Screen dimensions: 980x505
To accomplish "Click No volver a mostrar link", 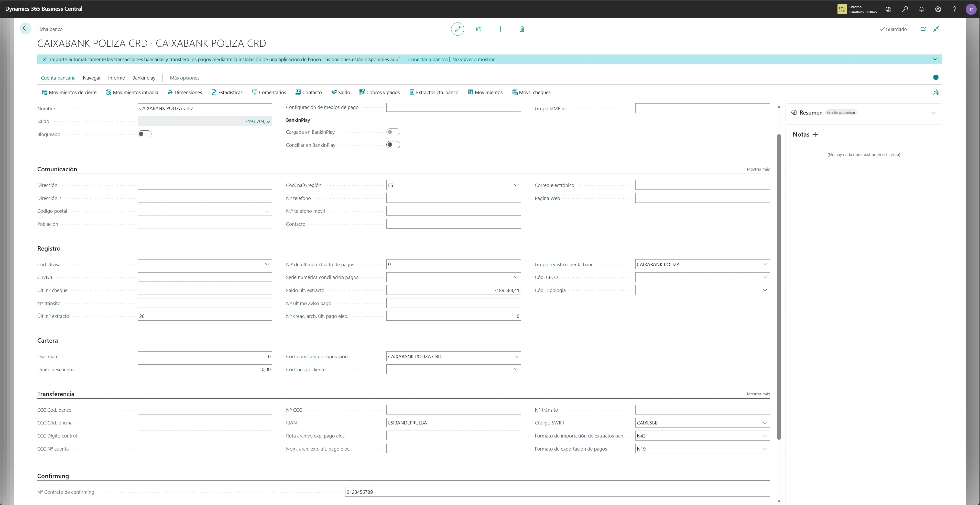I will pos(473,59).
